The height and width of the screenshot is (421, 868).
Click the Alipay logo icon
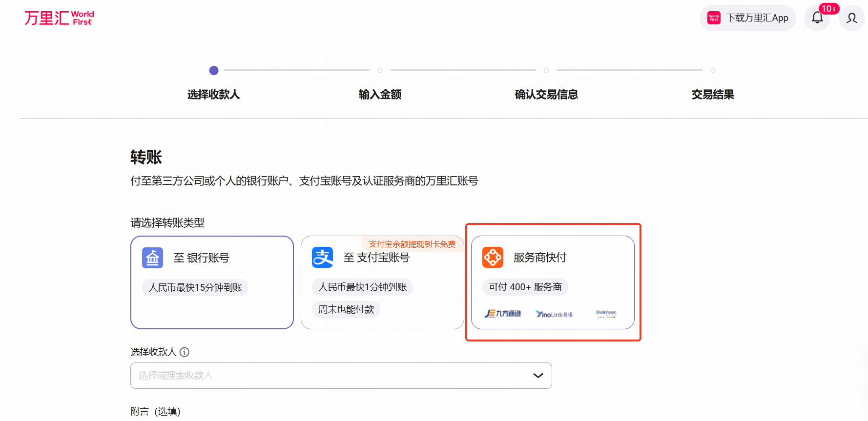[x=322, y=257]
